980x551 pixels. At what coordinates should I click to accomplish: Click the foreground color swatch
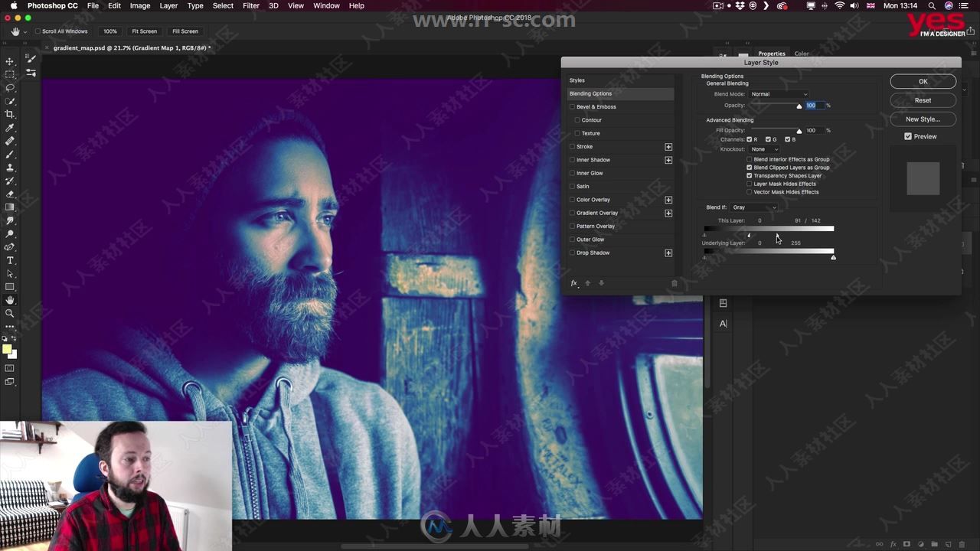(8, 350)
